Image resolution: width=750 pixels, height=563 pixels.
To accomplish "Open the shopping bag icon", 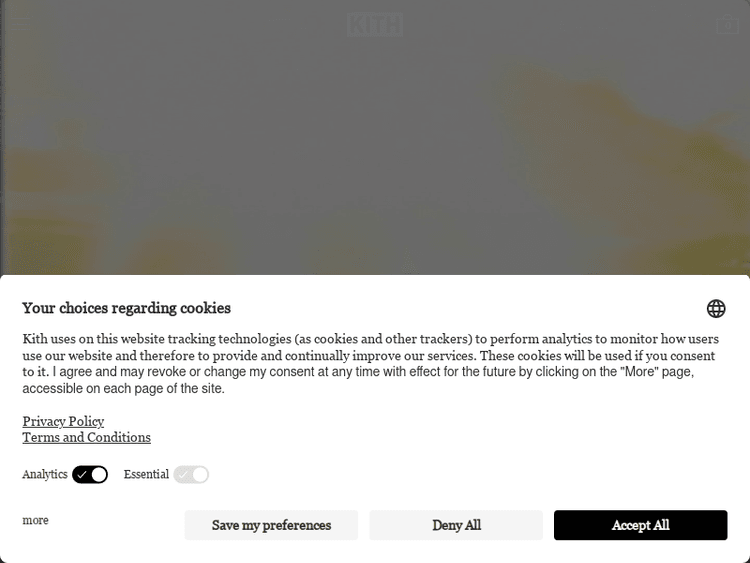I will click(x=727, y=23).
